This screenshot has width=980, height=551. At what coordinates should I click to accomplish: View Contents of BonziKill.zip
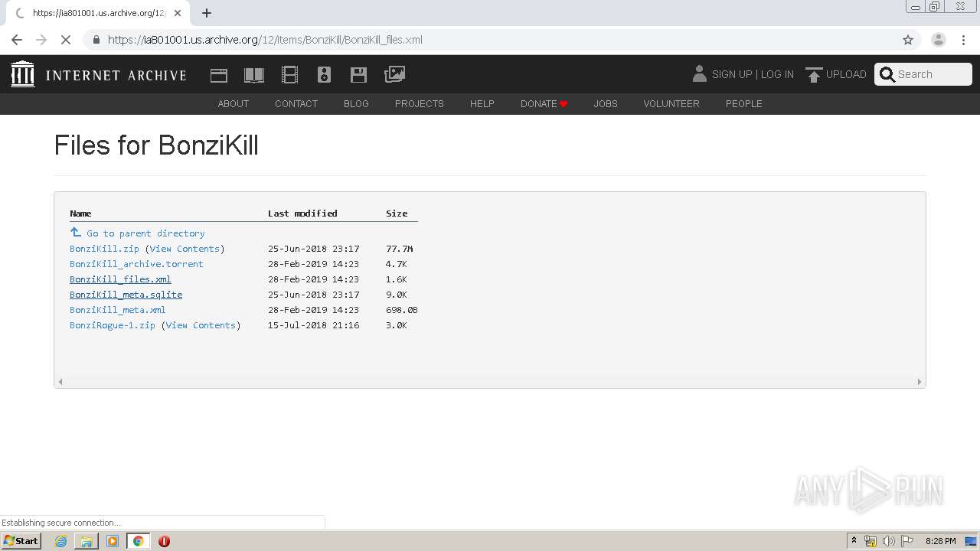pyautogui.click(x=185, y=249)
